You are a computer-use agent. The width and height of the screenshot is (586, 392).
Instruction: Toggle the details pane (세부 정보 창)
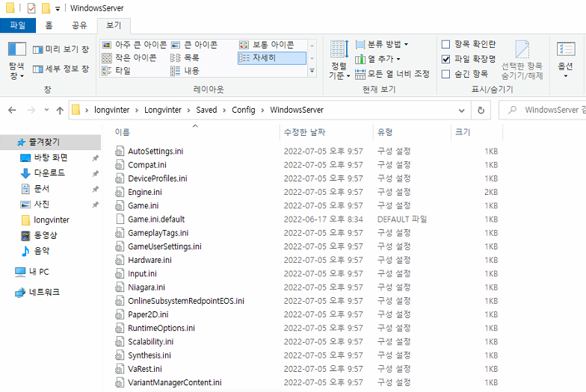(61, 69)
